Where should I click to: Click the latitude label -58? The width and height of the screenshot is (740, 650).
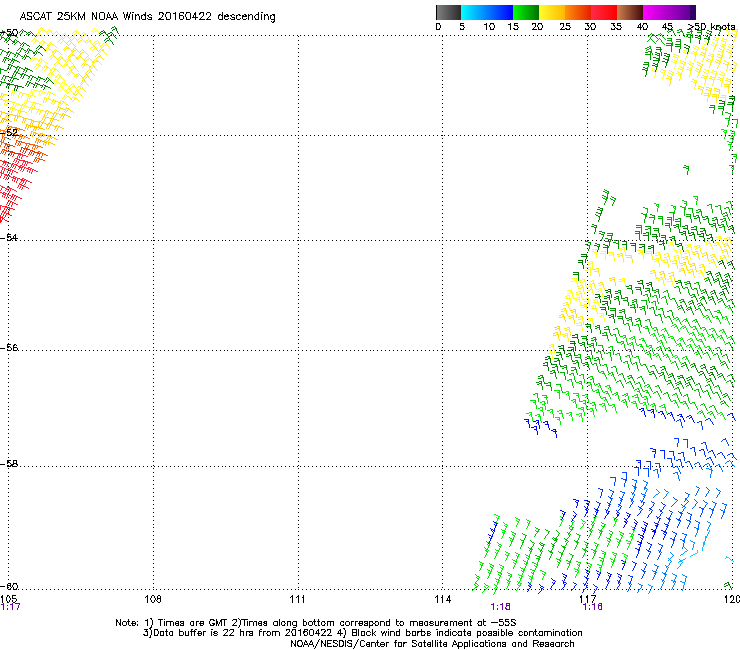tap(9, 464)
